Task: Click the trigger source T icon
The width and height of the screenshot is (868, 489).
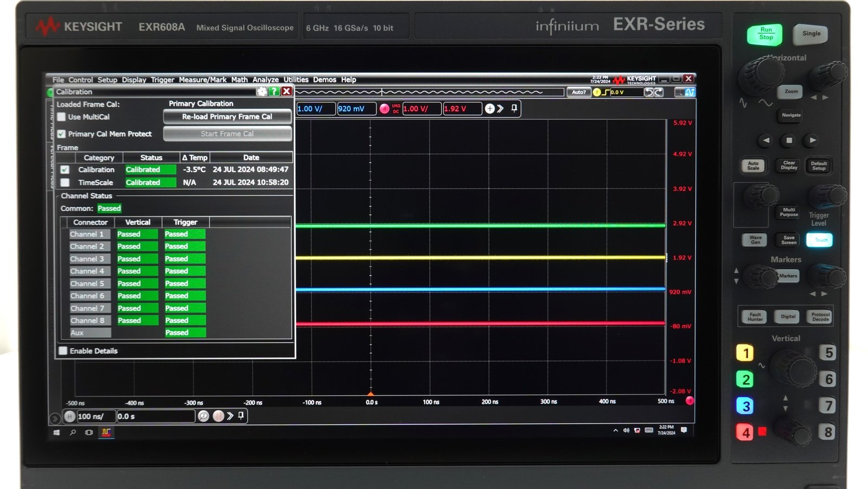Action: point(597,92)
